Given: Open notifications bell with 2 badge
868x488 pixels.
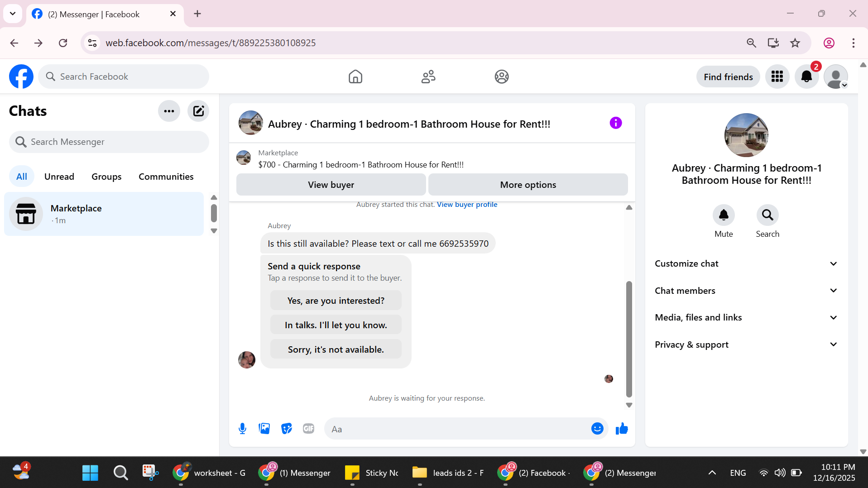Looking at the screenshot, I should click(807, 77).
